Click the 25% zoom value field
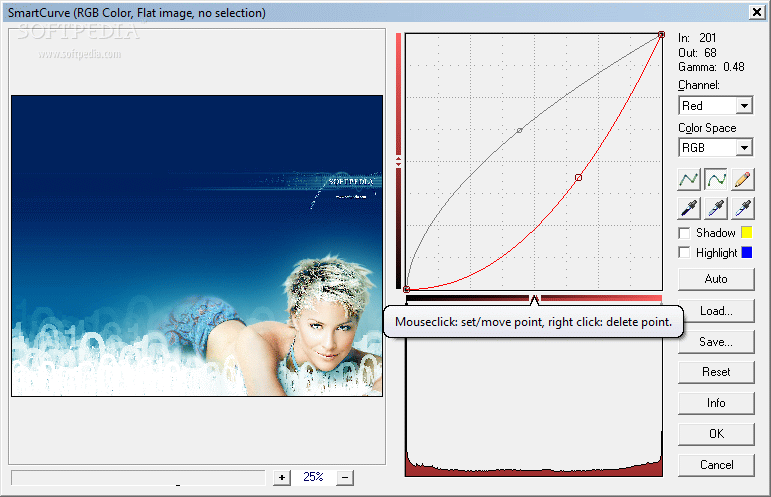The height and width of the screenshot is (497, 771). pyautogui.click(x=313, y=477)
